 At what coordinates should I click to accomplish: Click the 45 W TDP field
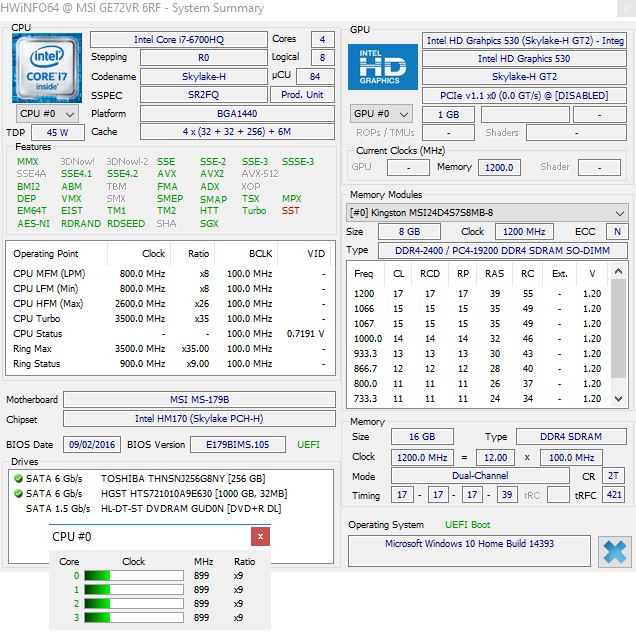[x=58, y=133]
